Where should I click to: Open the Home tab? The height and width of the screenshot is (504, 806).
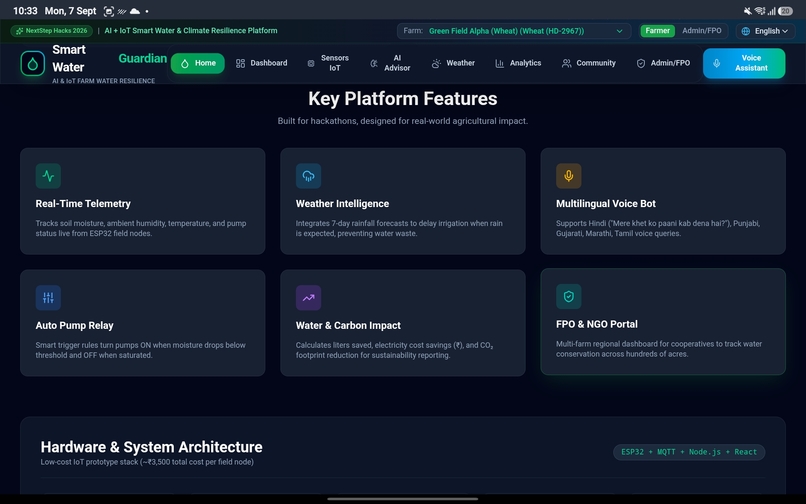(198, 63)
